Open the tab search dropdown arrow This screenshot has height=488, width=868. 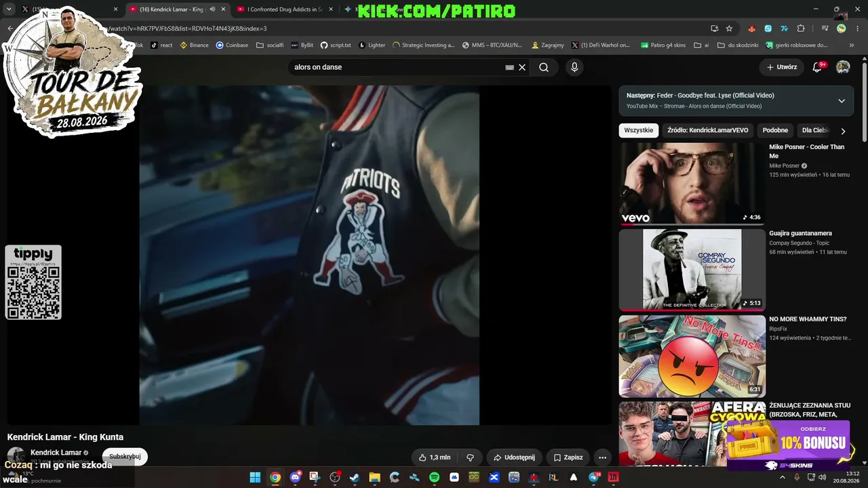[x=9, y=9]
